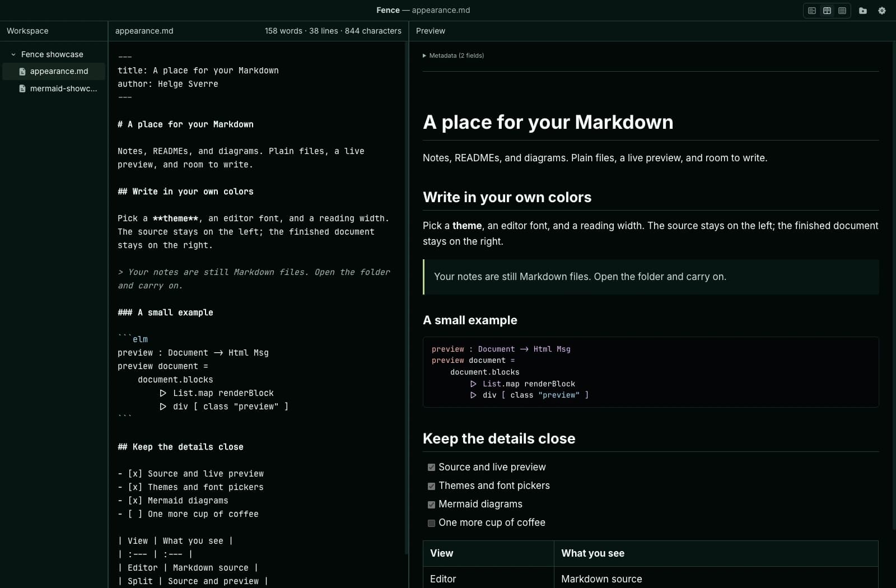Click the ```elm fence line in editor
The height and width of the screenshot is (588, 896).
(133, 339)
